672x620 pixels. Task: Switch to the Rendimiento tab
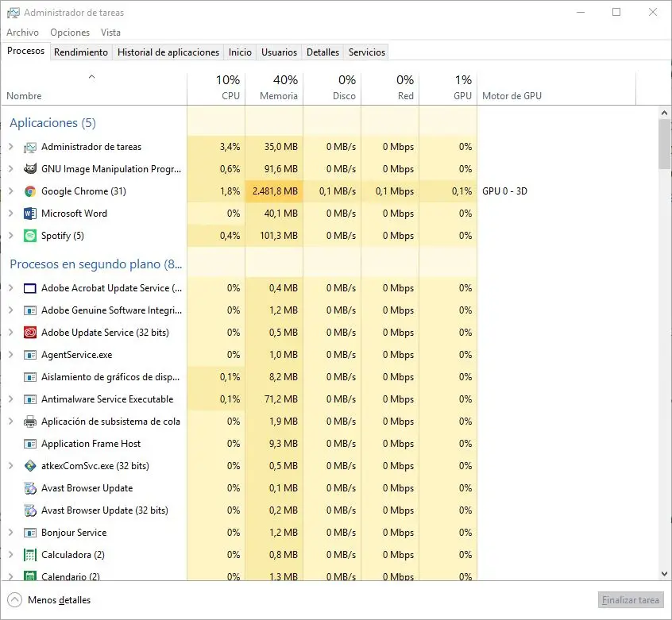(81, 52)
